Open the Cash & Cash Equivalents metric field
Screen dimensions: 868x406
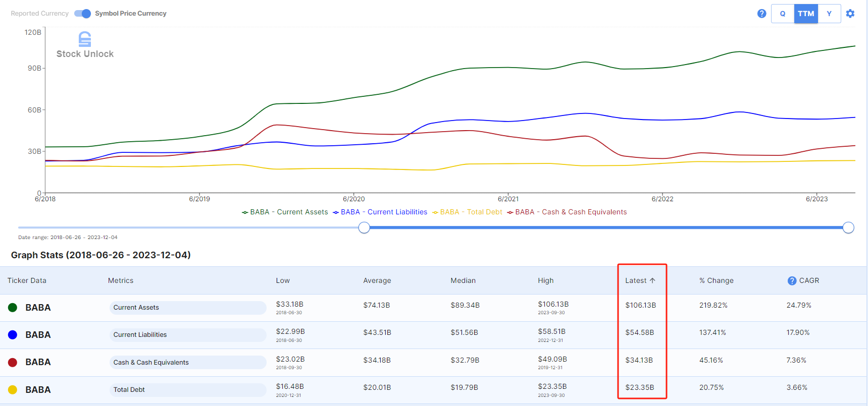[188, 362]
